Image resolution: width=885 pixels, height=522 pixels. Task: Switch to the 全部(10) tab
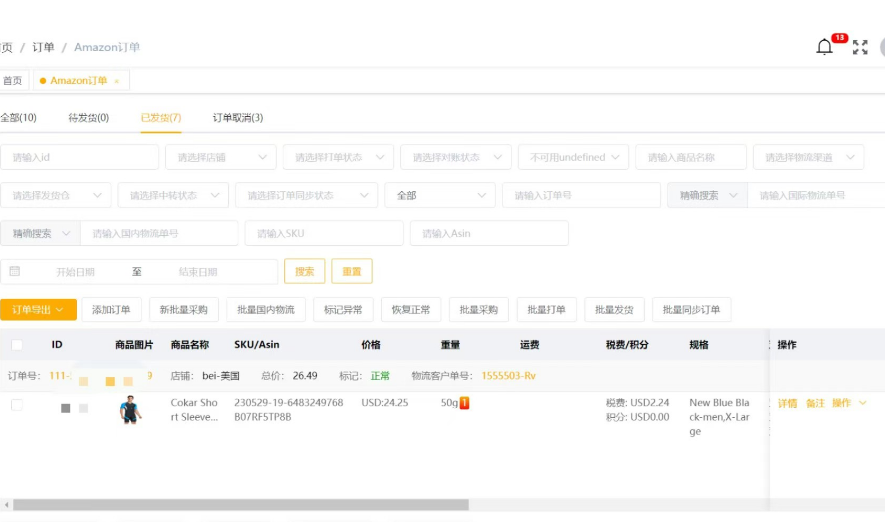[19, 118]
